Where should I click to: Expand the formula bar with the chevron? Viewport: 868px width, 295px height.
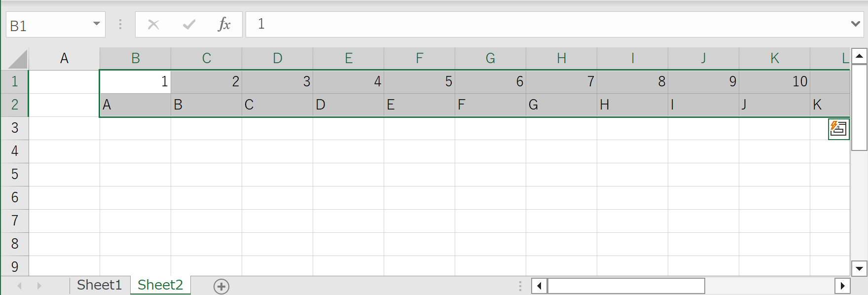point(856,24)
